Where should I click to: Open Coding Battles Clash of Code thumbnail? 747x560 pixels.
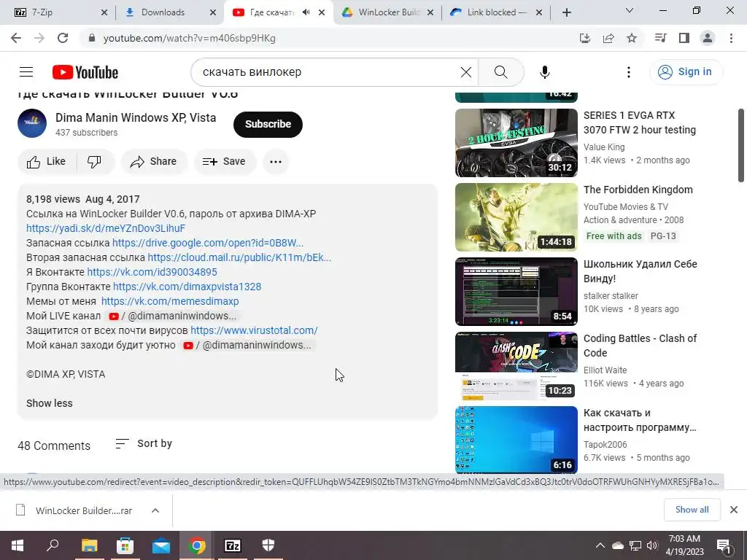coord(516,366)
